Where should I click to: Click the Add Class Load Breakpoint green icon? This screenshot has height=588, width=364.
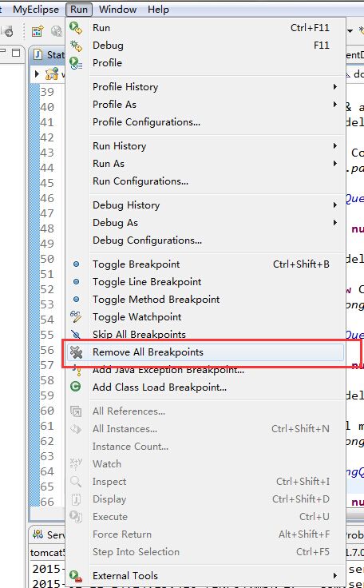click(x=76, y=386)
